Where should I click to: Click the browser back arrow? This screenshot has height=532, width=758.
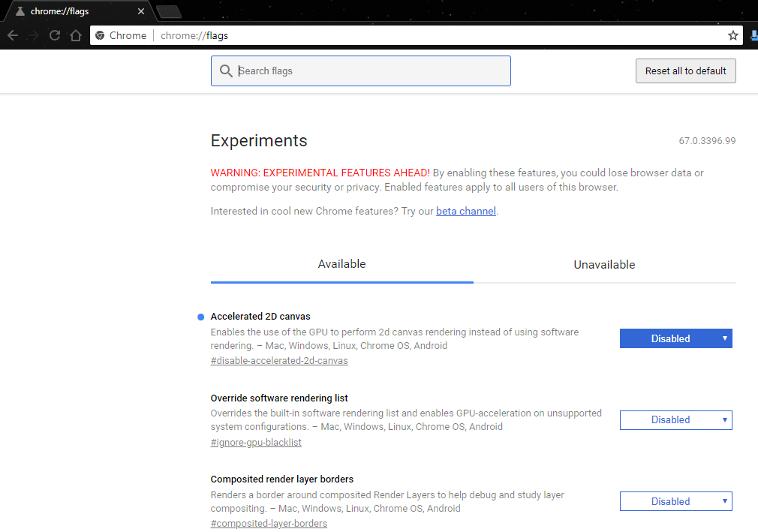[13, 35]
